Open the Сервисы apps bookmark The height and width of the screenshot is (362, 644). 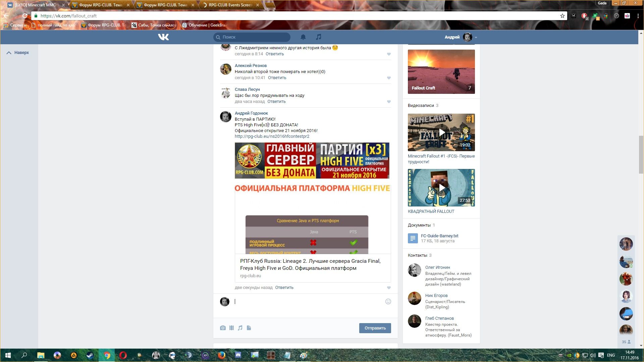(15, 25)
